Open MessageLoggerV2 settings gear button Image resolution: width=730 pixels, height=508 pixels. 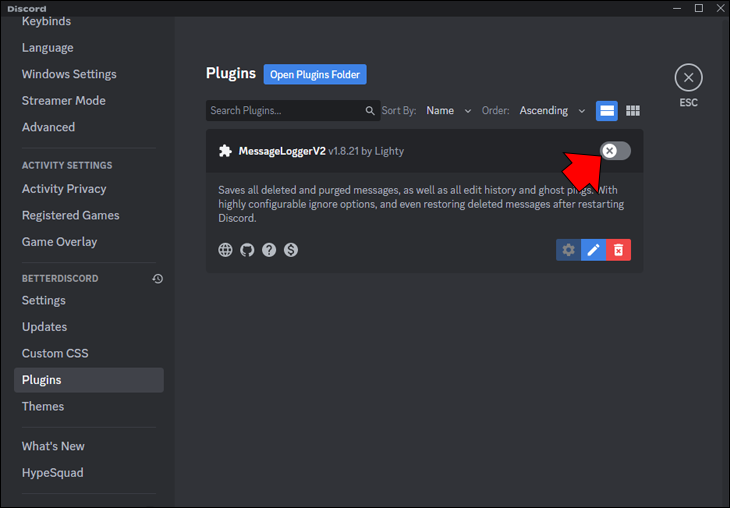pyautogui.click(x=568, y=250)
